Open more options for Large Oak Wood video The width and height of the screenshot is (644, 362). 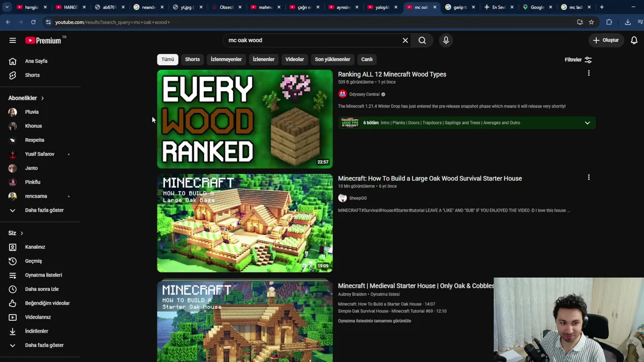(589, 177)
